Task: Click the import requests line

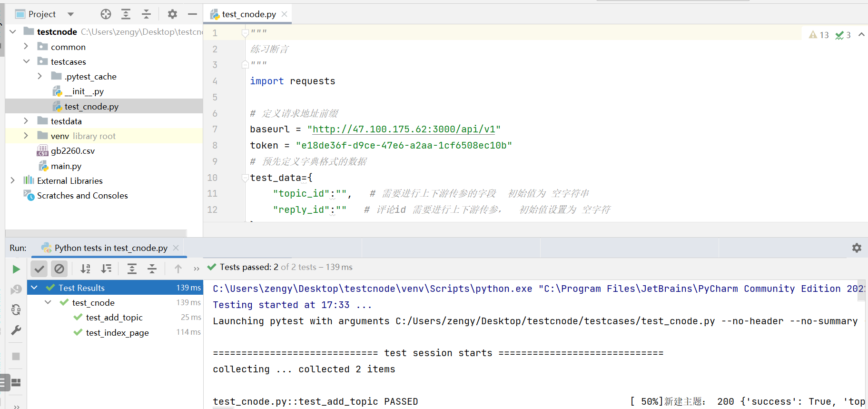Action: (x=292, y=81)
